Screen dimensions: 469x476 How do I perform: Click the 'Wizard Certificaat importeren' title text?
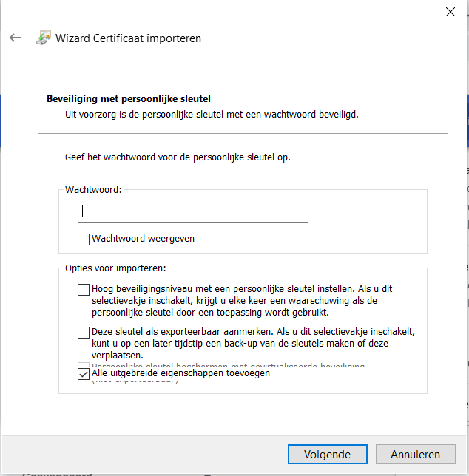coord(128,38)
